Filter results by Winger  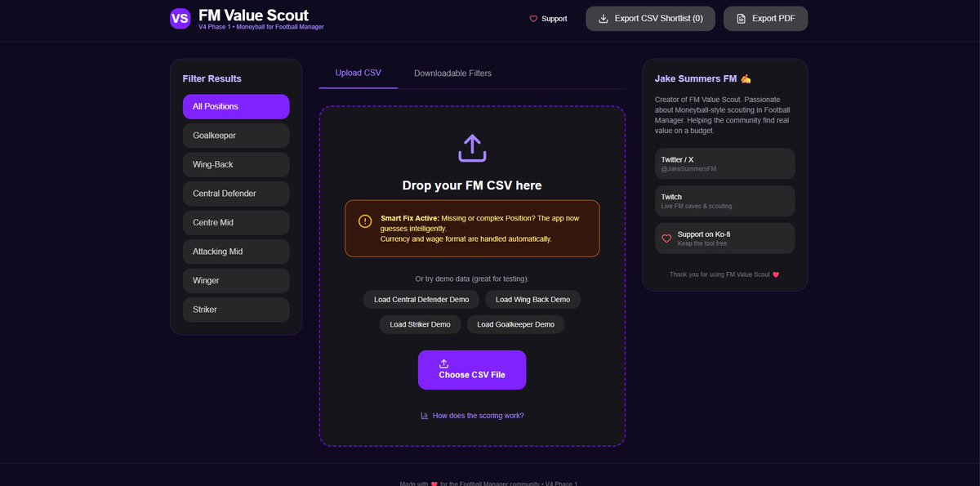[236, 281]
